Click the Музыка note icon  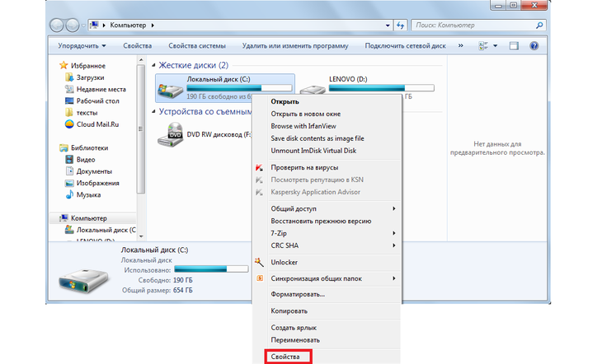(69, 195)
